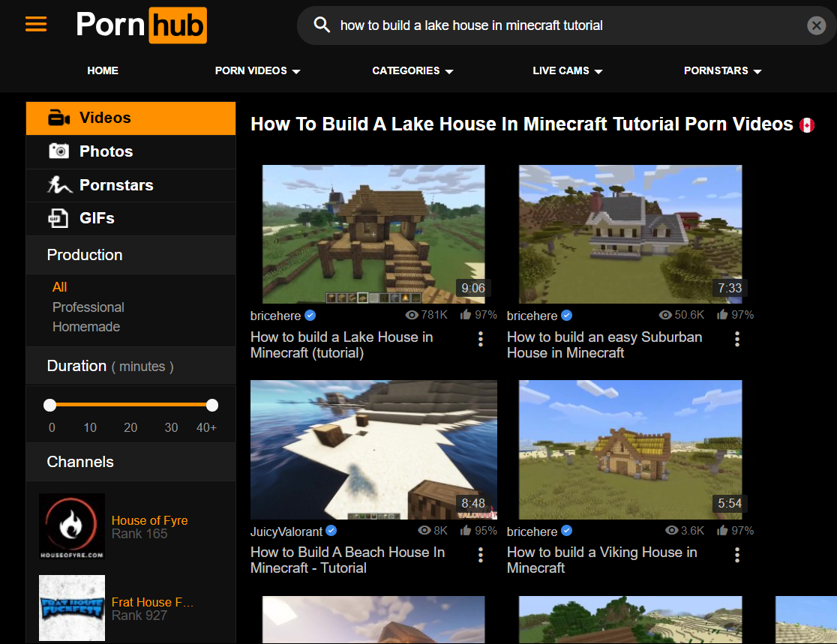Open the House of Fyre channel logo
This screenshot has width=837, height=644.
pos(72,526)
